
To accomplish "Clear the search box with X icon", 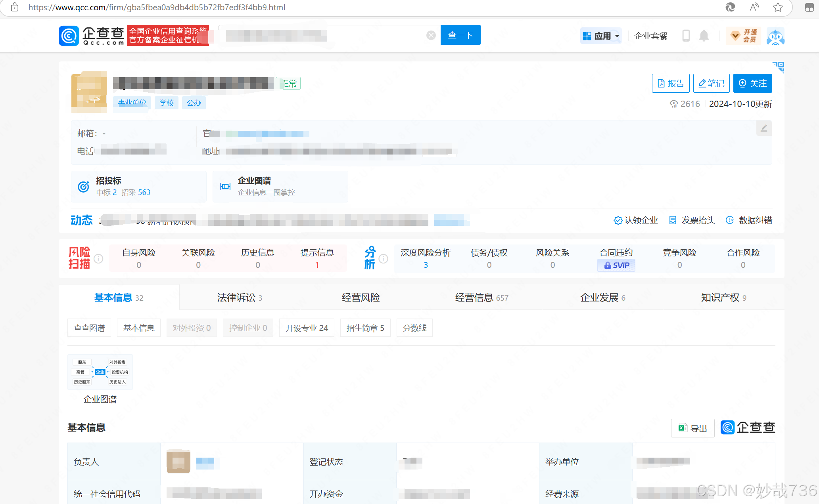I will tap(431, 35).
